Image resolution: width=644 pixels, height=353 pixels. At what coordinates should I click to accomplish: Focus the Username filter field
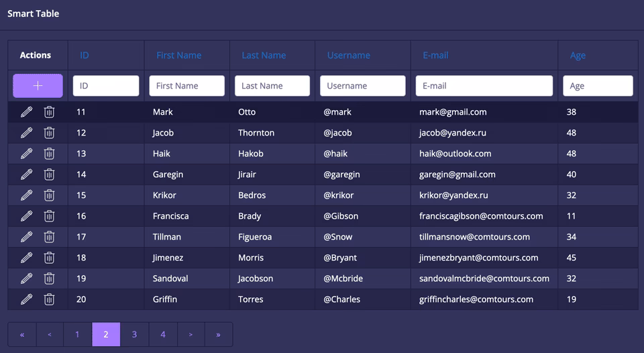click(362, 86)
